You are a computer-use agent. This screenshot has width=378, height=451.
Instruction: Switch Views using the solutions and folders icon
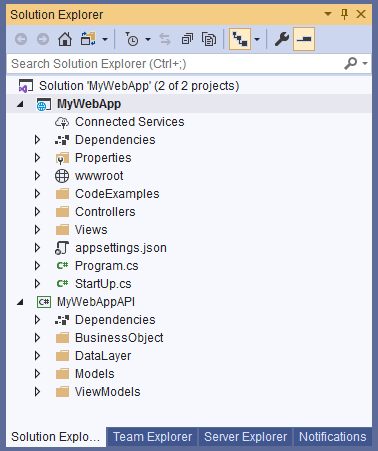tap(88, 39)
